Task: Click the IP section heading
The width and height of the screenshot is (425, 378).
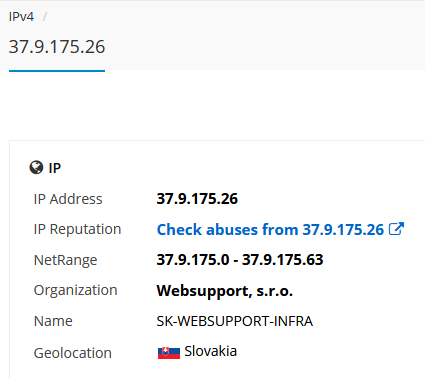Action: [x=55, y=168]
